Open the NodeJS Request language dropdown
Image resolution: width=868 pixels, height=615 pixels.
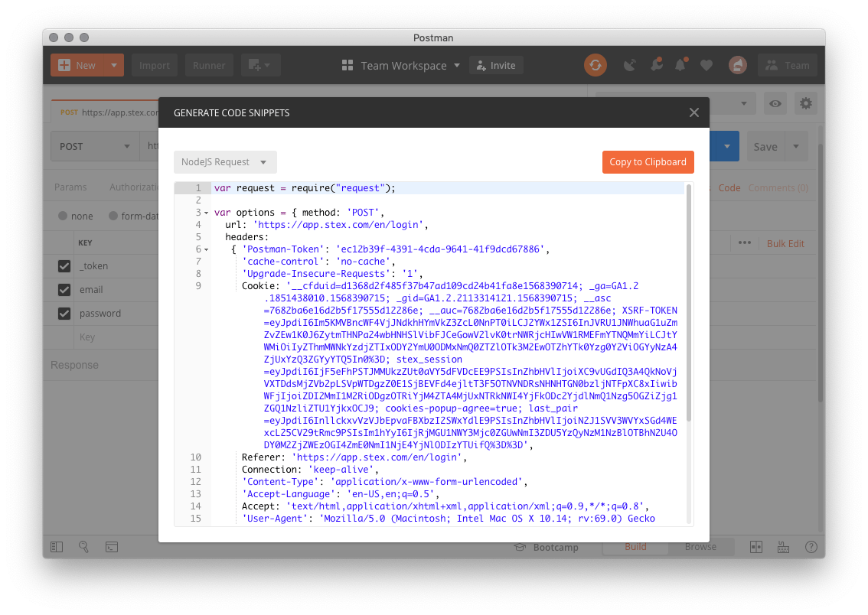pyautogui.click(x=225, y=162)
